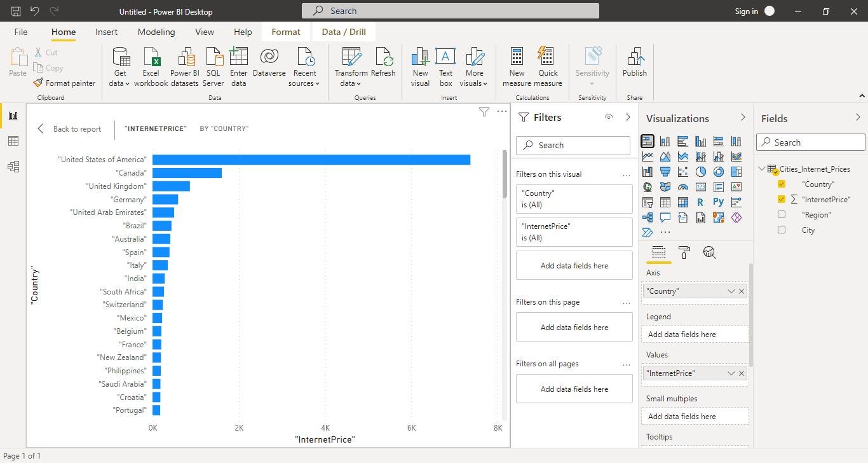Screen dimensions: 868x463
Task: Open the File menu
Action: [x=21, y=32]
